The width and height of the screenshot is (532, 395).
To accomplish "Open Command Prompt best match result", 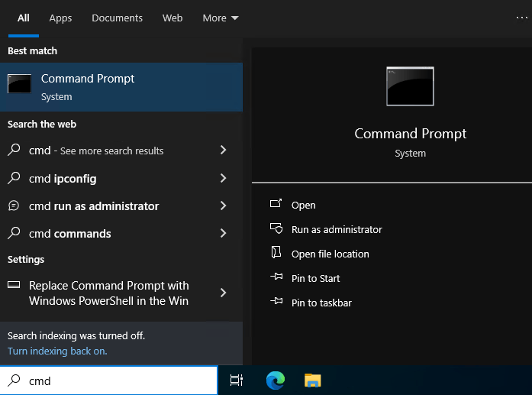I will tap(121, 87).
